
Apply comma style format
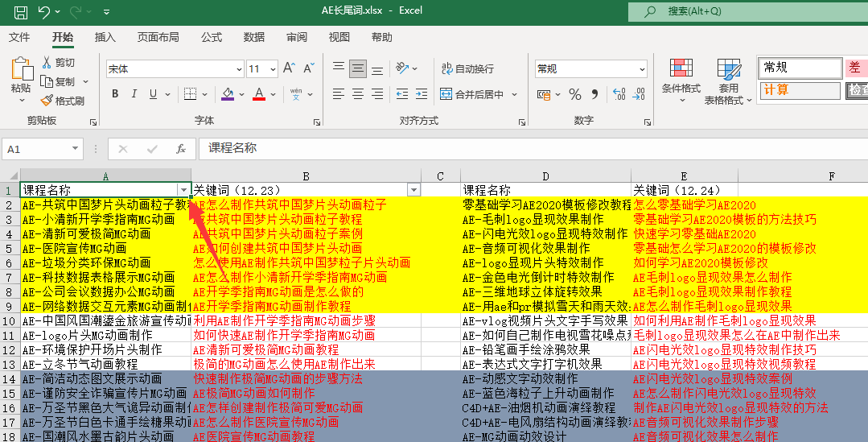point(595,94)
